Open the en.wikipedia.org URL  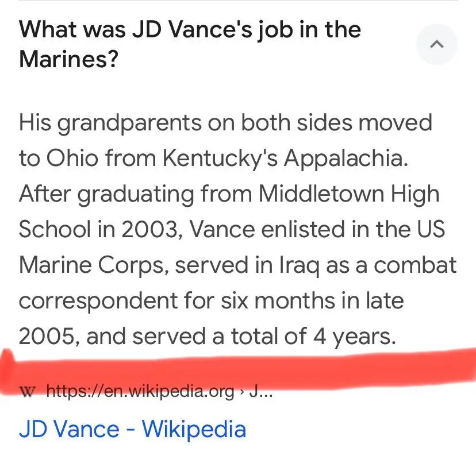click(140, 392)
